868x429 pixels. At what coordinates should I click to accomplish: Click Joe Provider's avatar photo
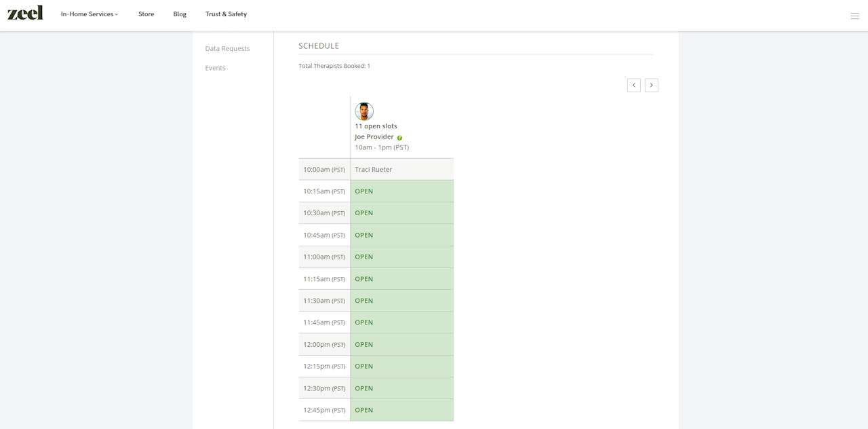364,111
